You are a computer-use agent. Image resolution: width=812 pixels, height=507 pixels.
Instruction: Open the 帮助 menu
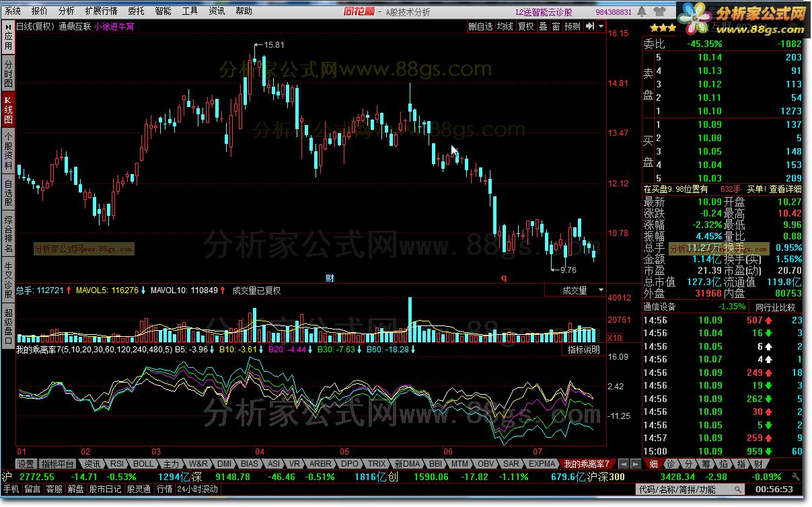(244, 11)
